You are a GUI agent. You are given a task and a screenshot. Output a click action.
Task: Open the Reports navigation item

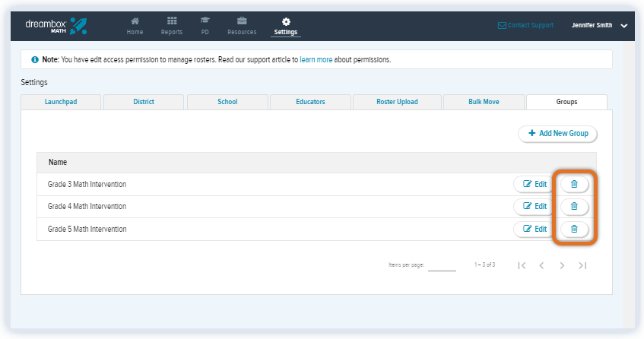click(172, 26)
